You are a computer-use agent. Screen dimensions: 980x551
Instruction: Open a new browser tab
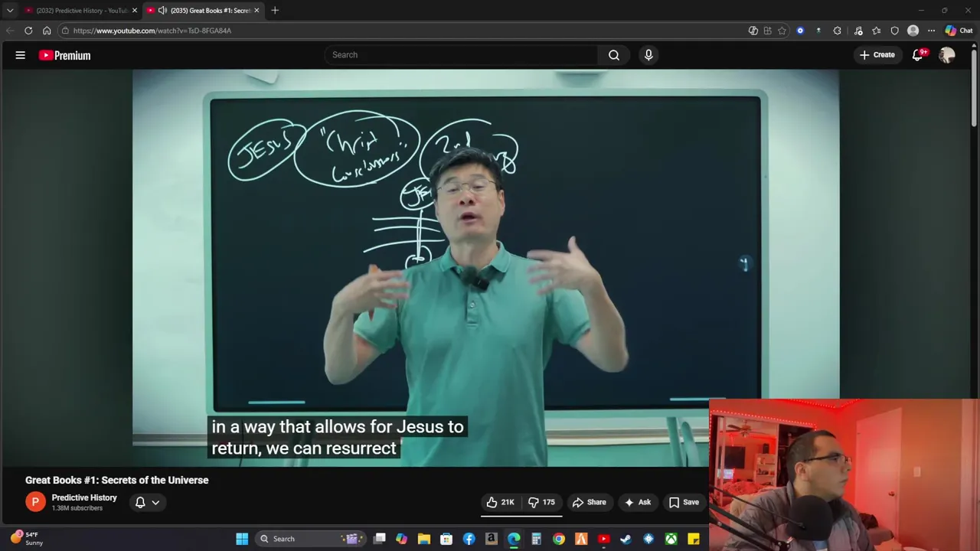click(275, 10)
